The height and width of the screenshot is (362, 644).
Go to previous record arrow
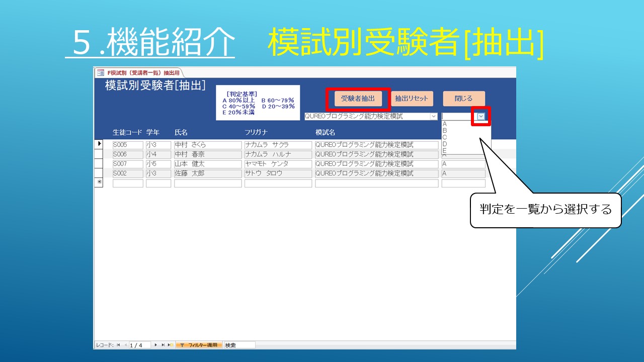pyautogui.click(x=125, y=345)
